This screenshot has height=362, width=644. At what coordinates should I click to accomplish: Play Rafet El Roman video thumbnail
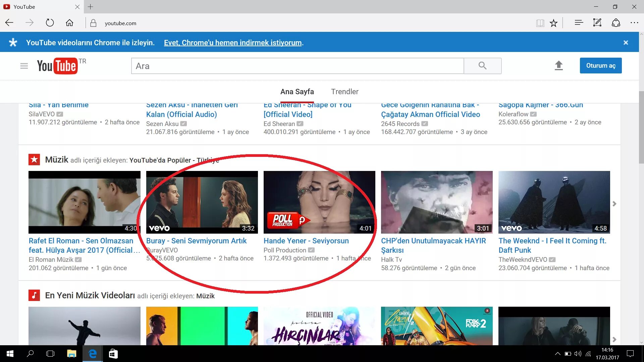tap(85, 202)
